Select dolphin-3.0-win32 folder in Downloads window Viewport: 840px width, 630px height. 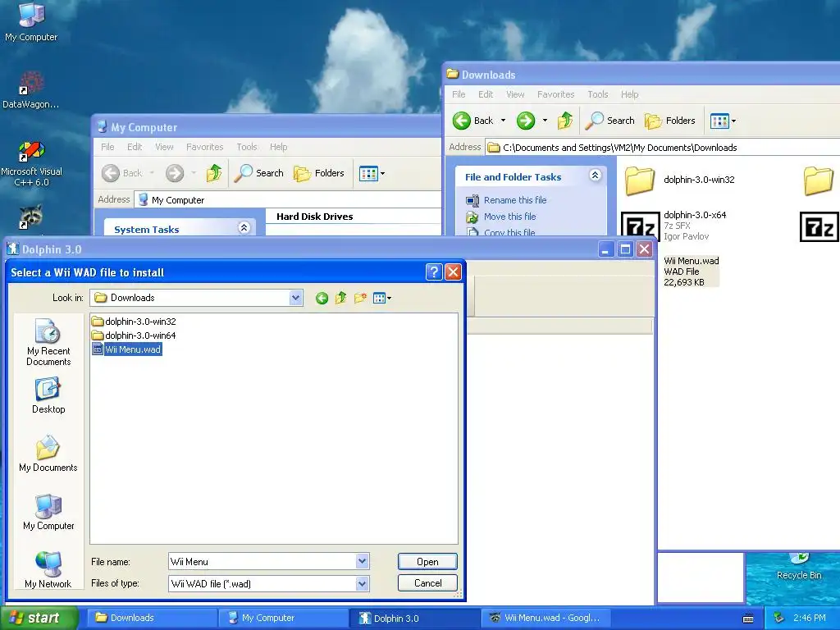click(680, 180)
